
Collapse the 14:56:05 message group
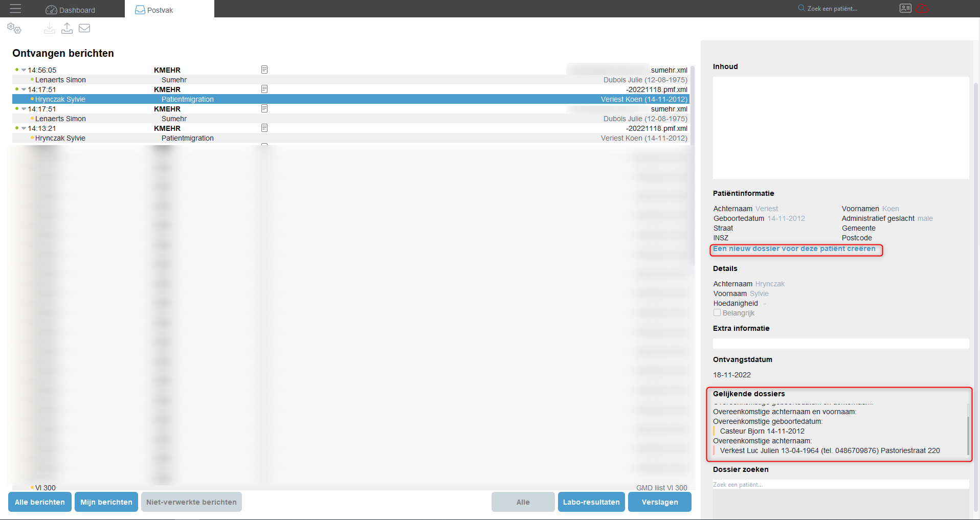coord(24,70)
